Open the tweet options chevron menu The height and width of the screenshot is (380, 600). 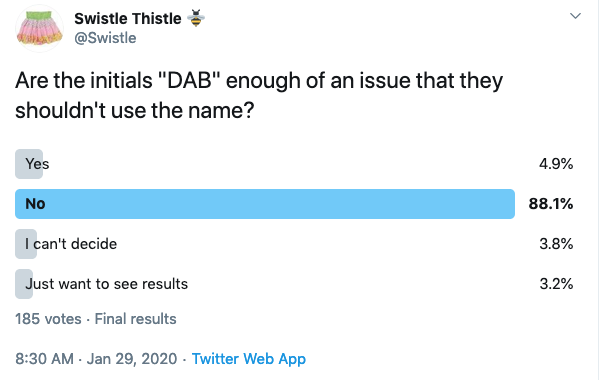(575, 16)
